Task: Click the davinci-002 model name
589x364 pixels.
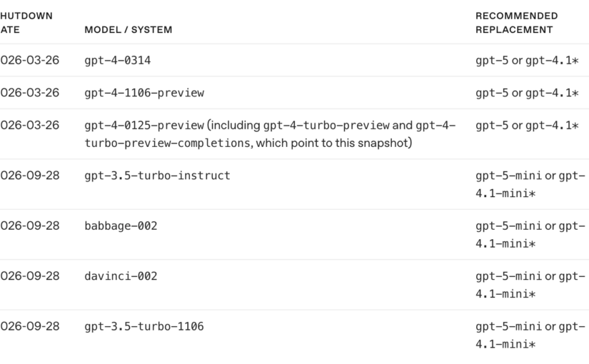Action: pyautogui.click(x=121, y=276)
